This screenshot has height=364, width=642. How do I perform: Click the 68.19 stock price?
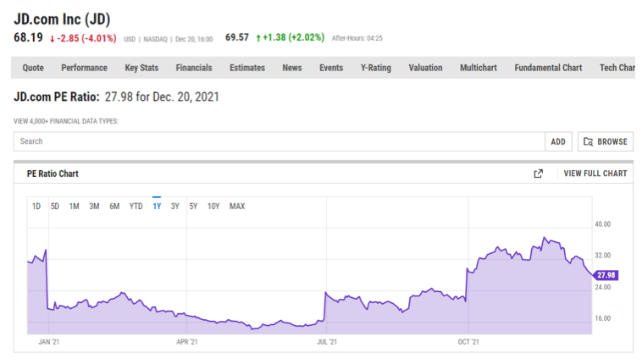tap(28, 37)
